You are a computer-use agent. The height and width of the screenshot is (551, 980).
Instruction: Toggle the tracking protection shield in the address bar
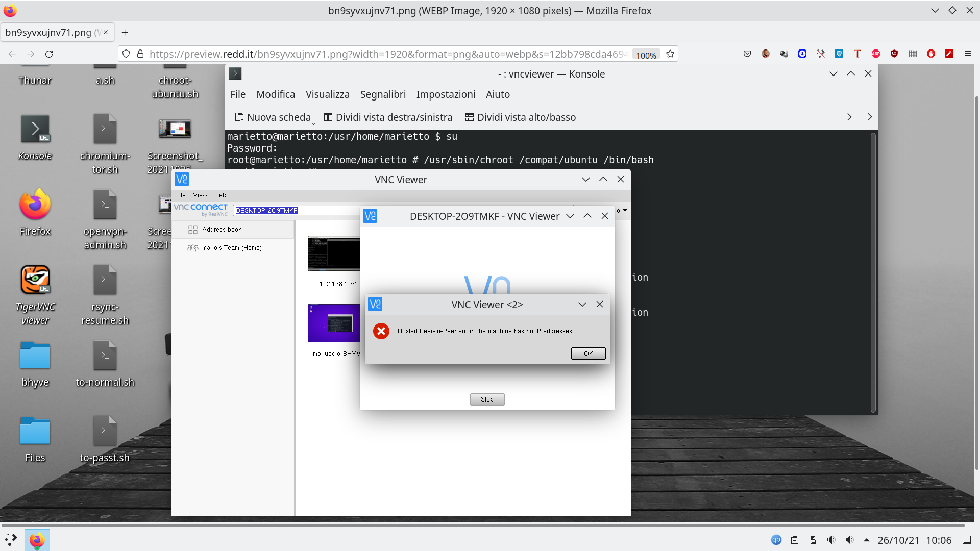coord(125,54)
